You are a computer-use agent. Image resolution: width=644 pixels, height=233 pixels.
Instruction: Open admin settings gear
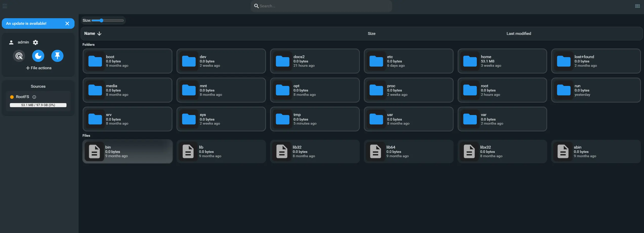[x=35, y=42]
